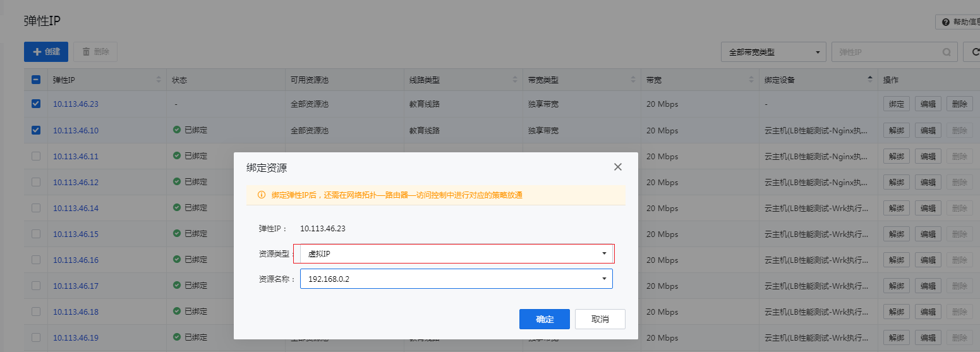Click 编辑 in the 10.113.46.17 row
Screen dimensions: 980x352
[928, 286]
